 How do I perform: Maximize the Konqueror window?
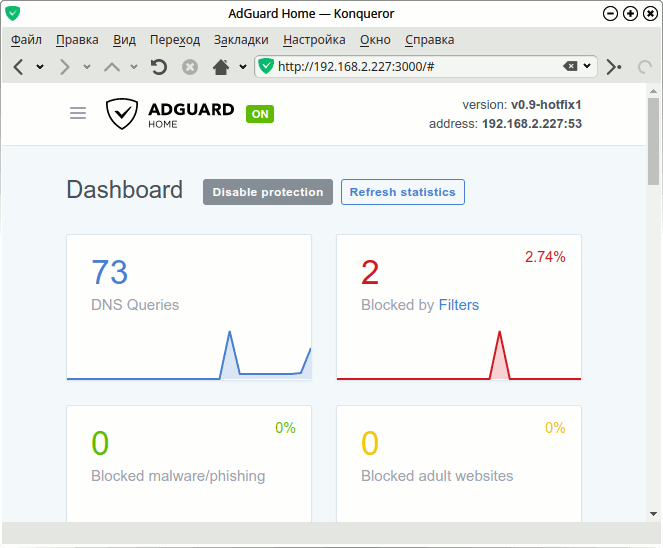[630, 14]
